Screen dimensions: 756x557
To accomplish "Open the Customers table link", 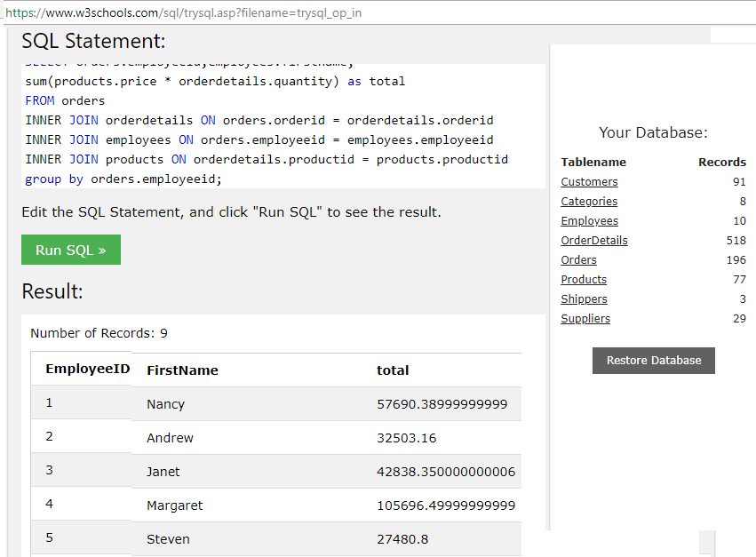I will 589,182.
